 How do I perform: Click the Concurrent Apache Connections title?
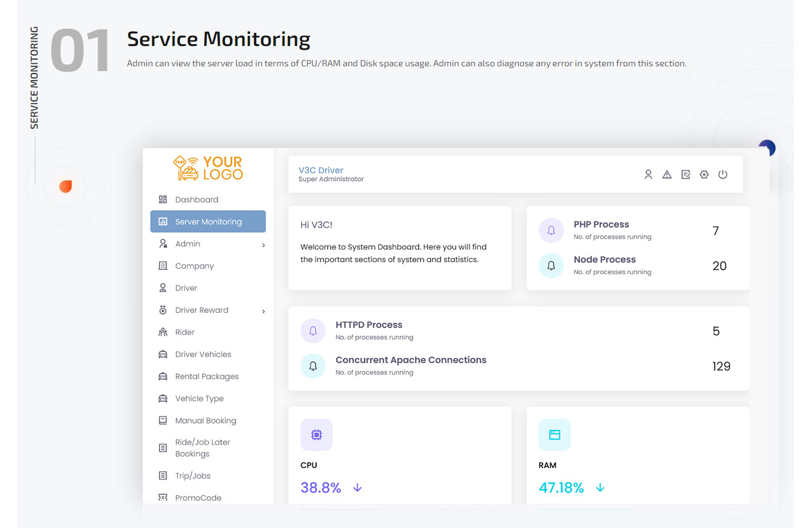411,360
